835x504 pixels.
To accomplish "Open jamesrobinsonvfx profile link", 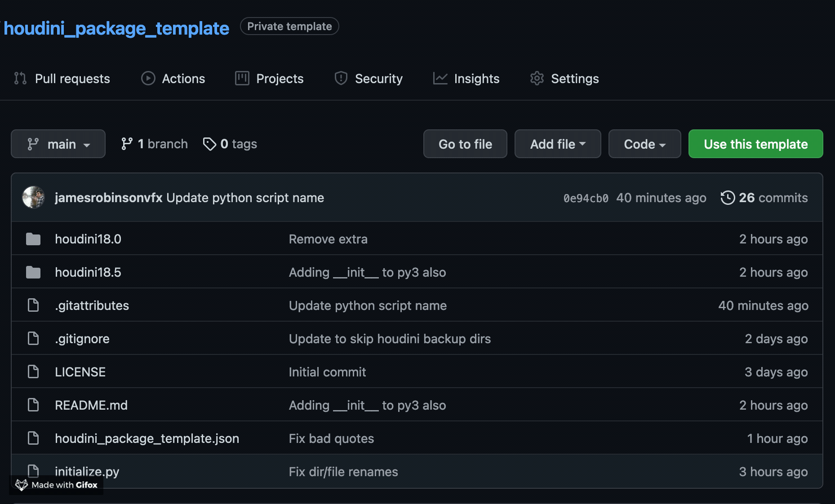I will click(x=108, y=198).
